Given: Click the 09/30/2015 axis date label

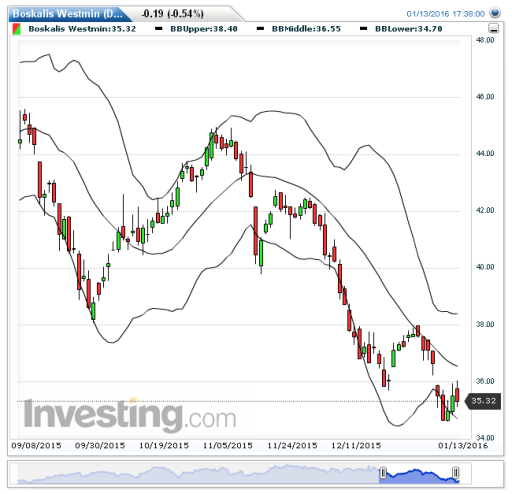Looking at the screenshot, I should (x=100, y=446).
